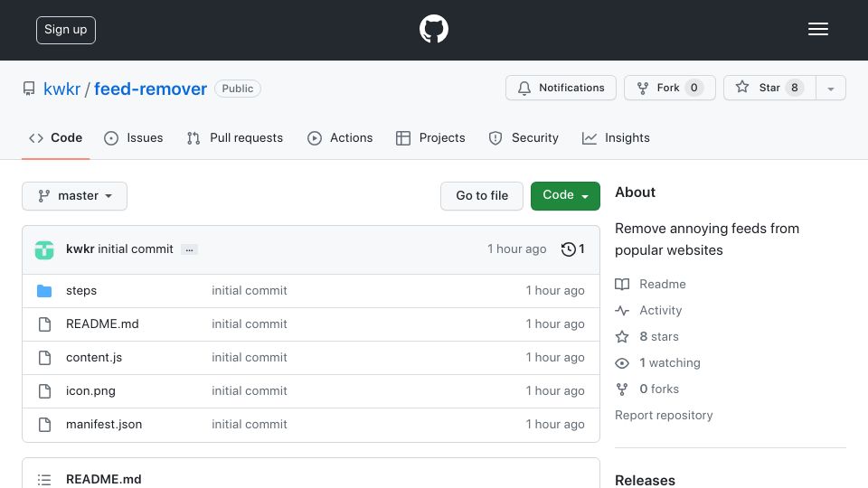
Task: Open the manifest.json file
Action: [x=104, y=425]
